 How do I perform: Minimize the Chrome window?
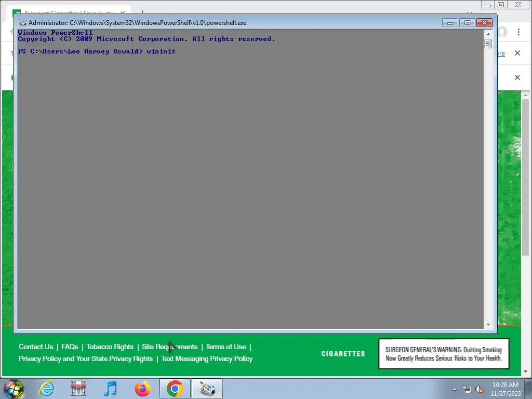(487, 5)
